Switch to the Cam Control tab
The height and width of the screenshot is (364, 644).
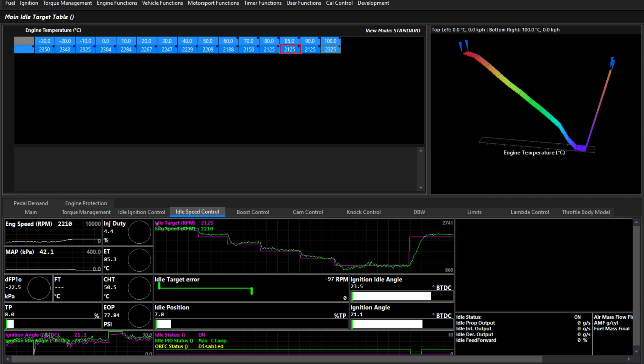tap(308, 212)
